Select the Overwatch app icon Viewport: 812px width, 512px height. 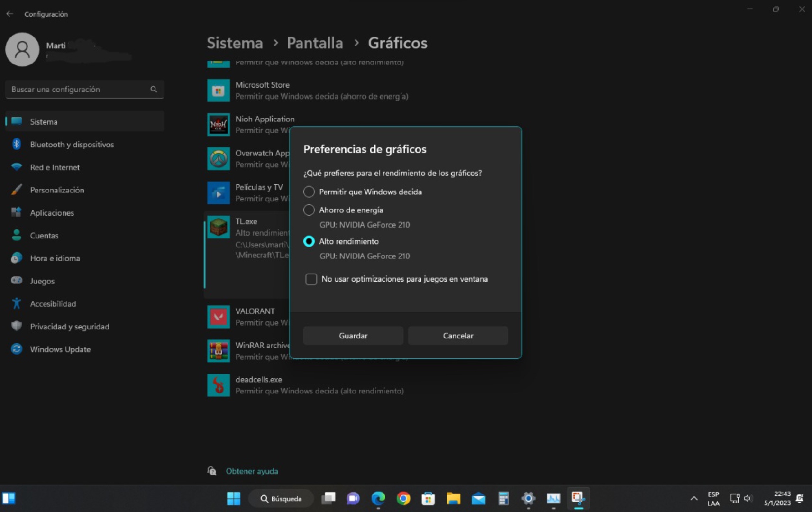tap(218, 159)
